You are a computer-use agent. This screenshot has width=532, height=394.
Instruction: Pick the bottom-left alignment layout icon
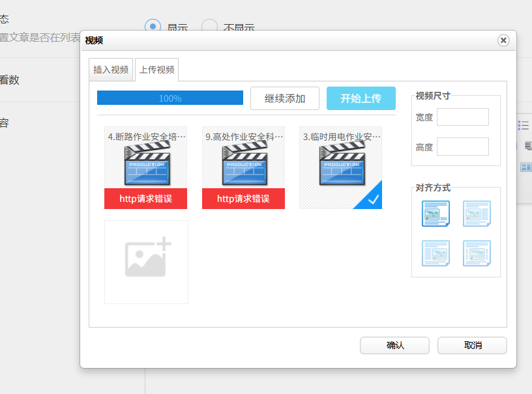tap(436, 253)
